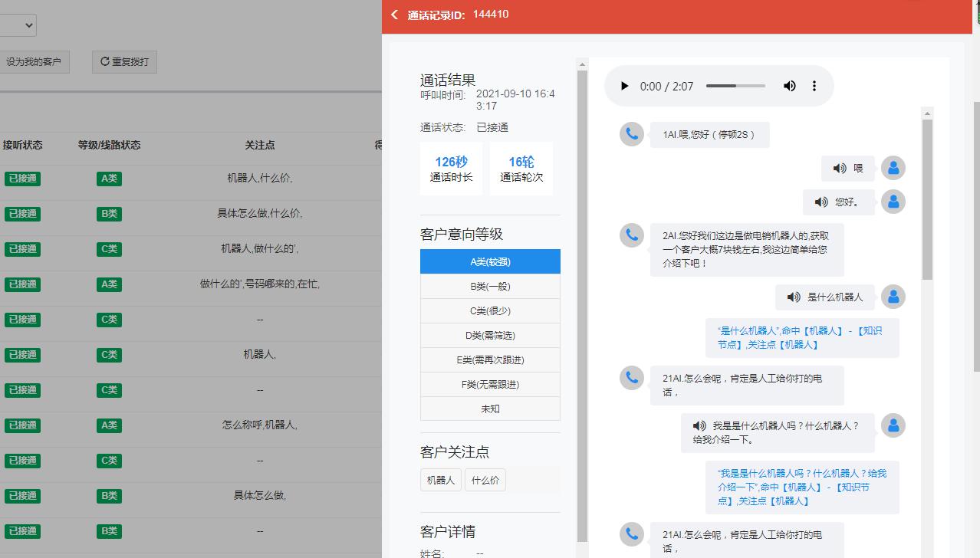Select the C类(很少) intent level
This screenshot has height=558, width=980.
490,310
